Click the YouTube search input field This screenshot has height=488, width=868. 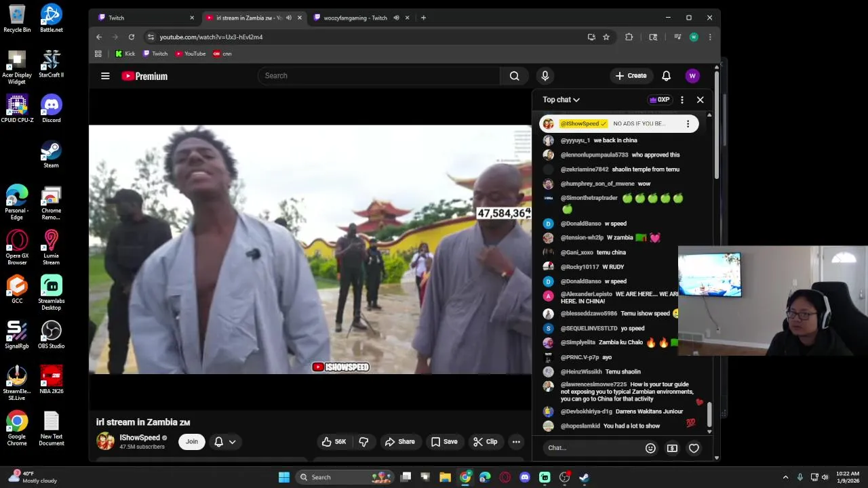click(378, 76)
